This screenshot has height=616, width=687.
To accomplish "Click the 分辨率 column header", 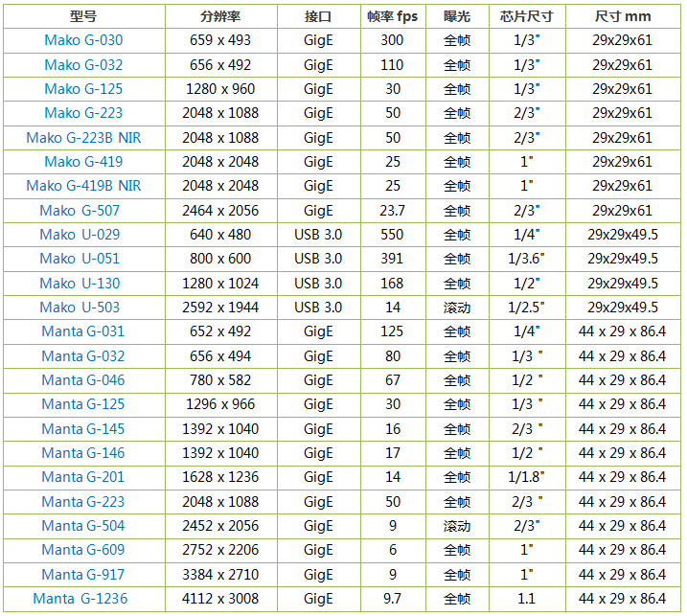I will click(220, 16).
